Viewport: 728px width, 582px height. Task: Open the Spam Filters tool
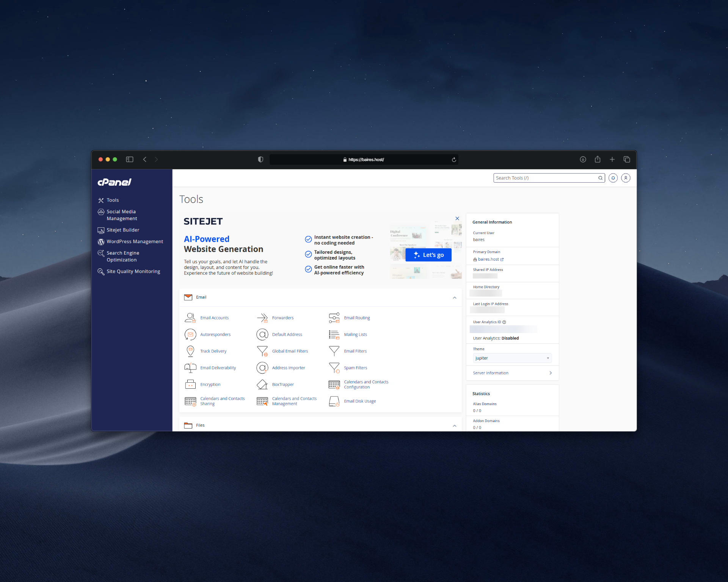355,368
